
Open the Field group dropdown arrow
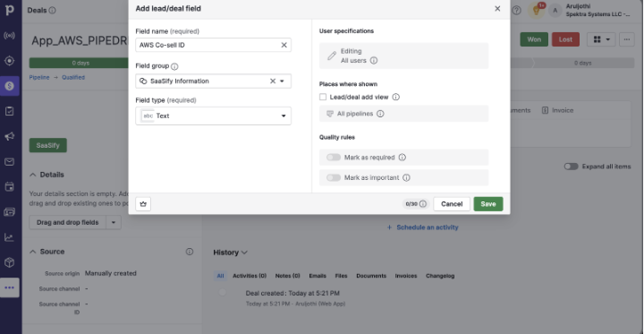[x=282, y=81]
